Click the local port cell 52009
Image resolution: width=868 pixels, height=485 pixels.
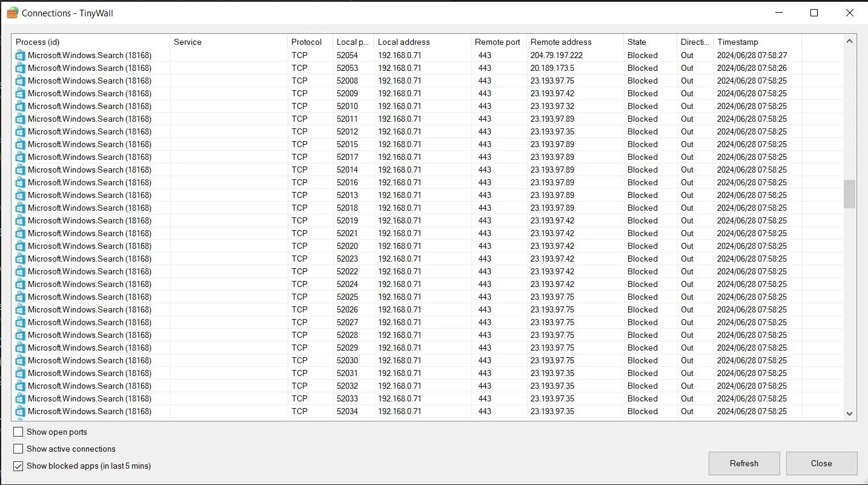click(x=347, y=93)
